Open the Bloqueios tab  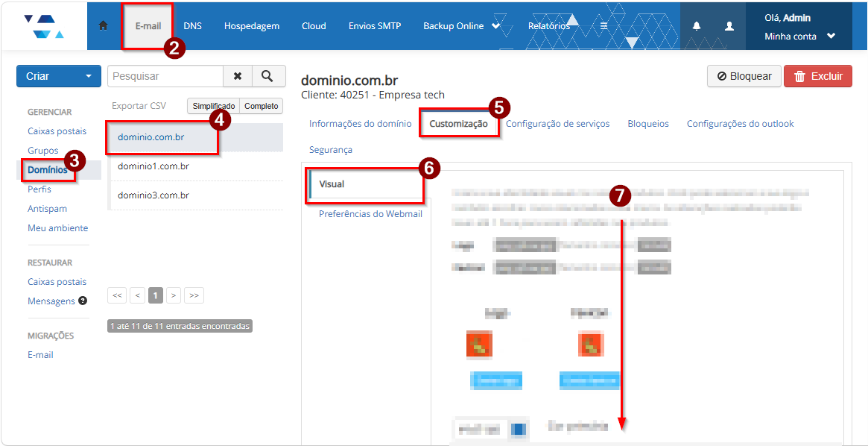648,124
